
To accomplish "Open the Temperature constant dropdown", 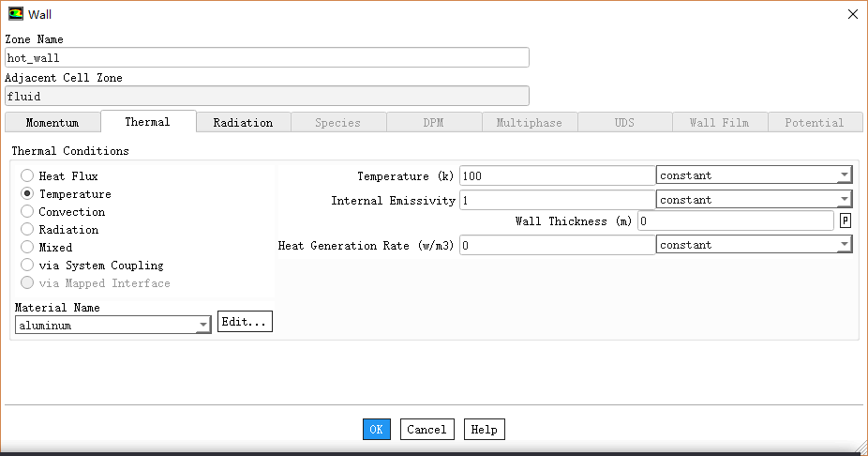I will pyautogui.click(x=754, y=175).
